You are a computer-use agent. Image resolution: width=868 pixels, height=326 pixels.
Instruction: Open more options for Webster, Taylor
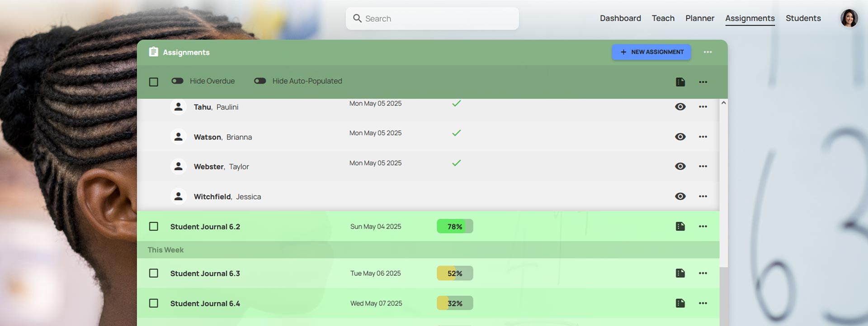(x=703, y=166)
